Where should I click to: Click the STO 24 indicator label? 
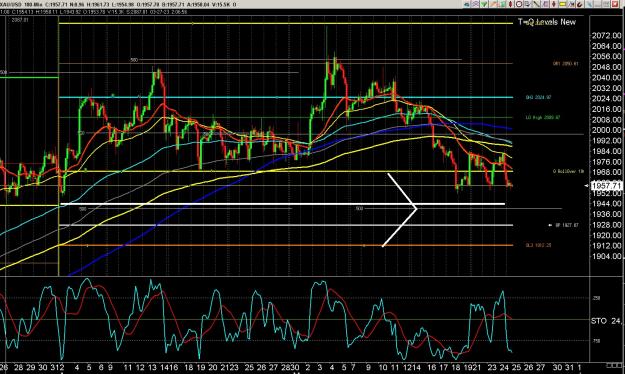606,321
